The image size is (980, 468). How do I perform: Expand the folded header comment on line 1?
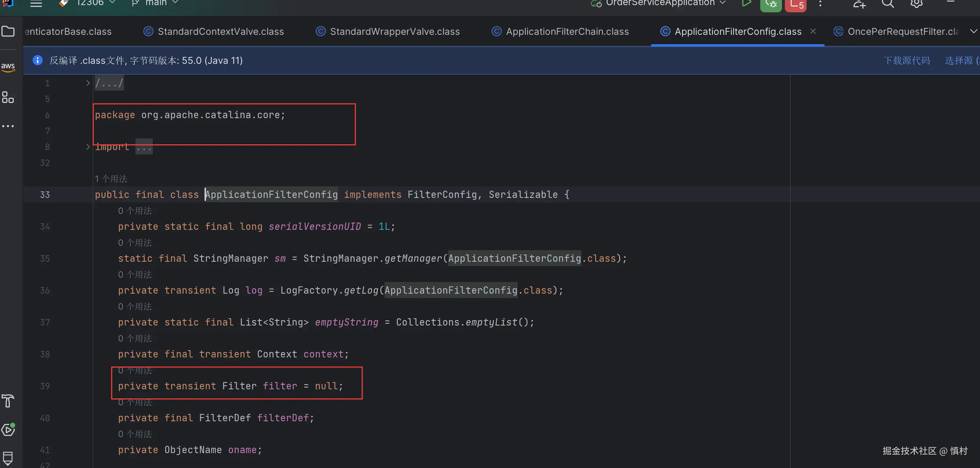pyautogui.click(x=88, y=83)
